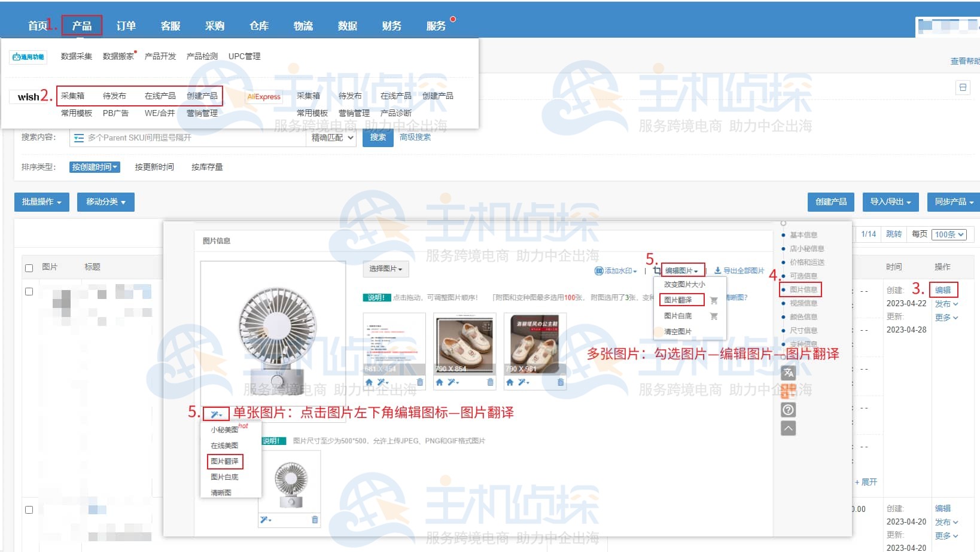Image resolution: width=980 pixels, height=552 pixels.
Task: Click the download icon for 导出全部图片
Action: (x=717, y=270)
